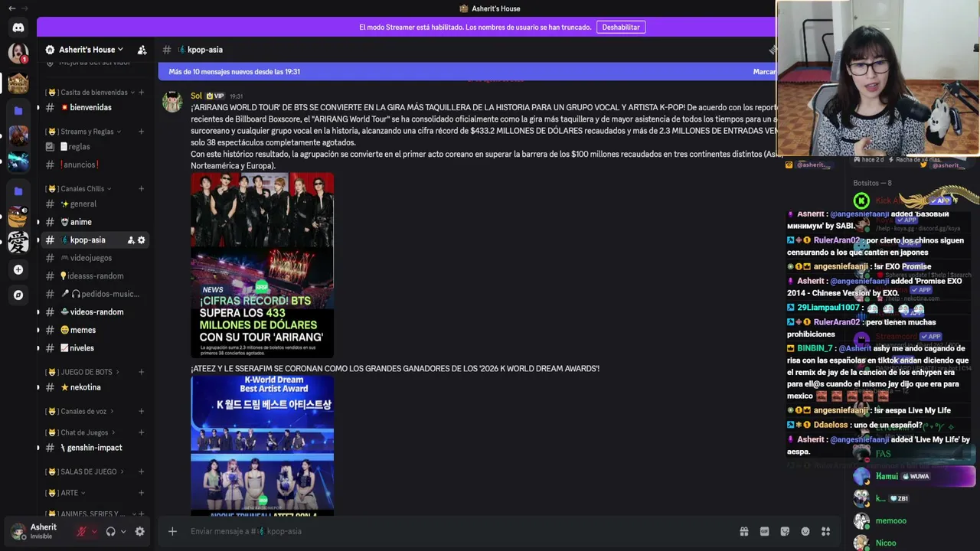Toggle headphones deafen
This screenshot has width=980, height=551.
(110, 531)
